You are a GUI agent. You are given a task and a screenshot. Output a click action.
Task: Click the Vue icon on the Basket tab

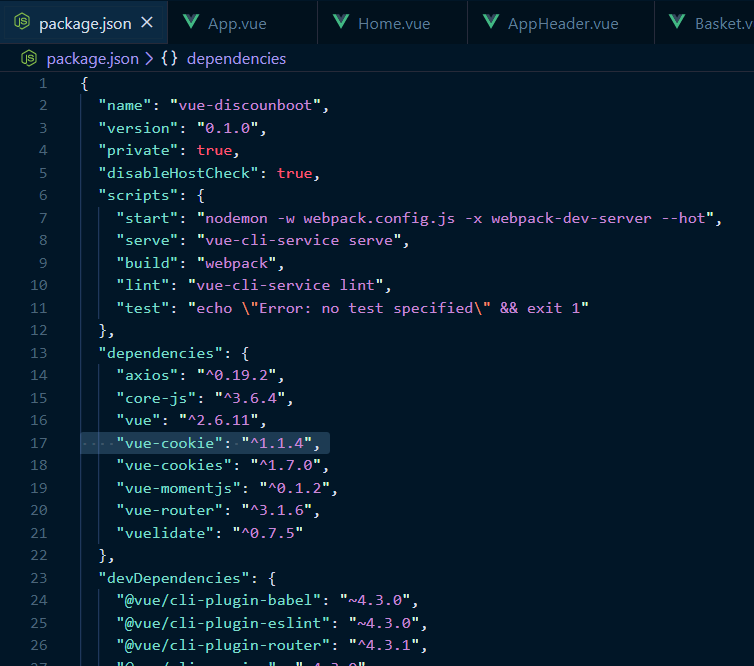tap(678, 22)
